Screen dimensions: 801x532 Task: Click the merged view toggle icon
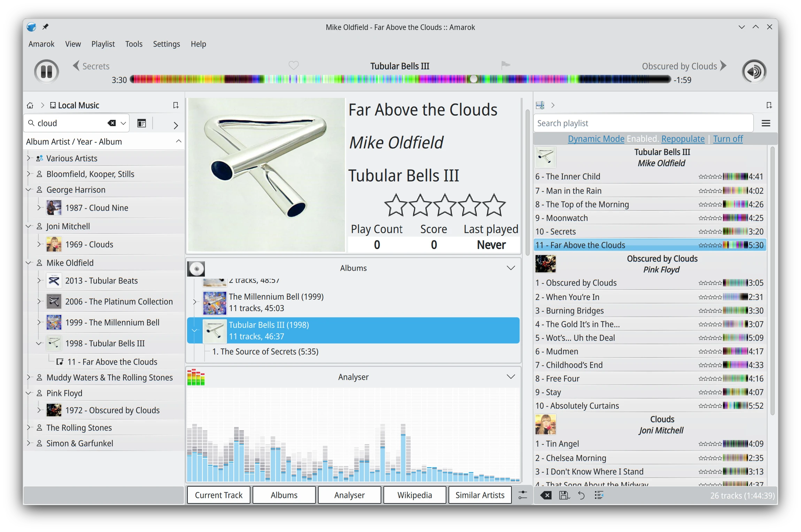(141, 123)
